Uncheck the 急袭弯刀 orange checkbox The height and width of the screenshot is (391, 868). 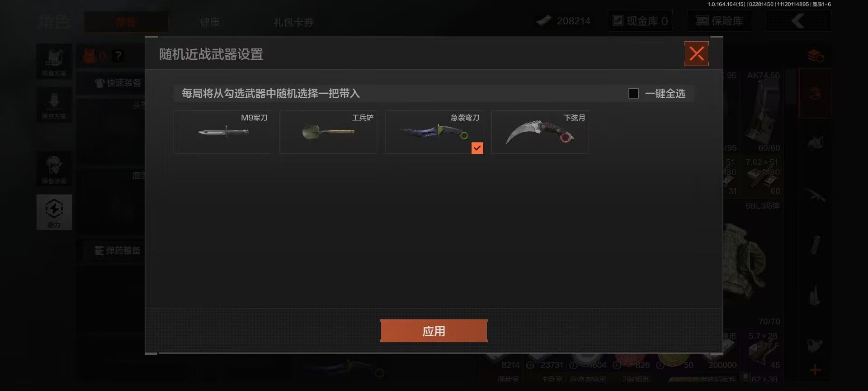[x=477, y=148]
